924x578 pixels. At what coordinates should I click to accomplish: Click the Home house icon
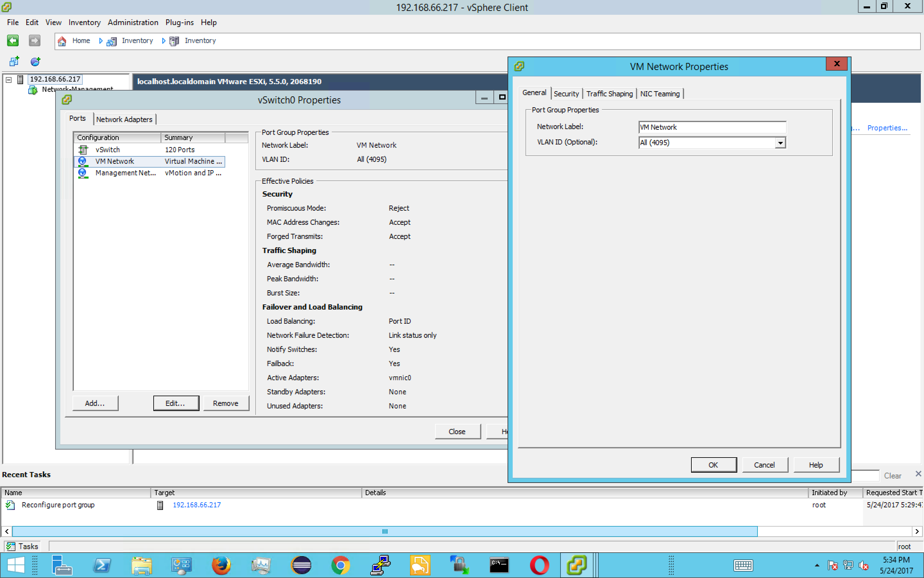[62, 41]
